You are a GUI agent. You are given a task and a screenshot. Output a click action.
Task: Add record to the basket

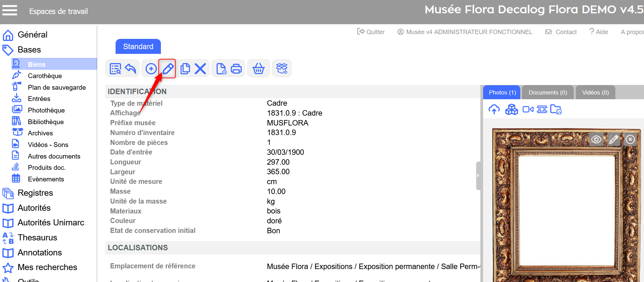(258, 69)
